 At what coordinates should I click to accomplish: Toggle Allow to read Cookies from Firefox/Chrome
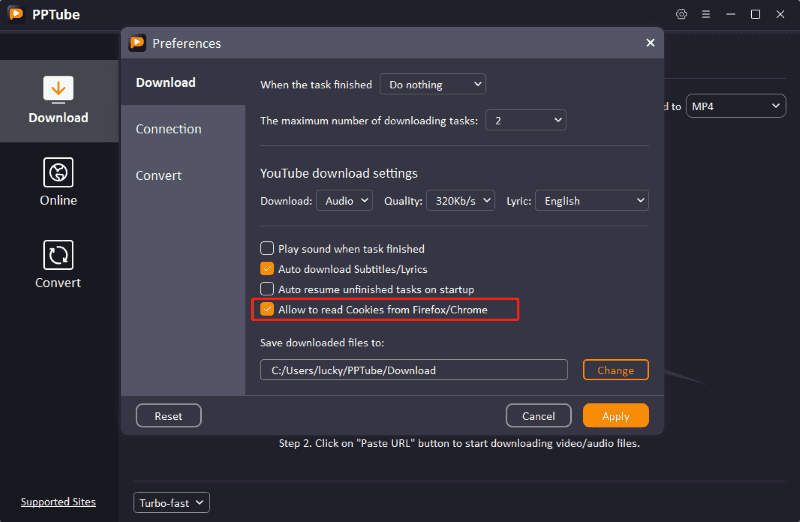point(267,309)
